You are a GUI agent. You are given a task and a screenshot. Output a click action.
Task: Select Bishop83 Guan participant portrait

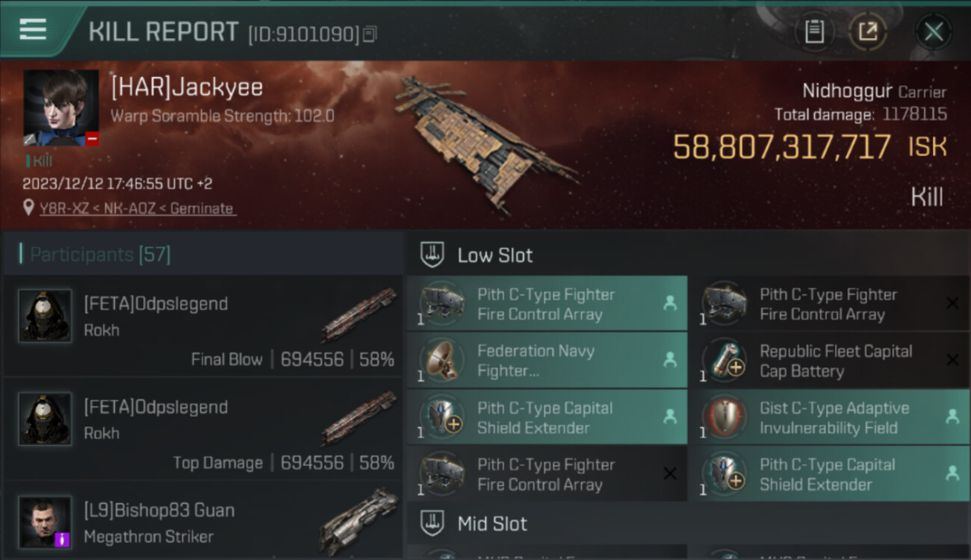[x=45, y=522]
